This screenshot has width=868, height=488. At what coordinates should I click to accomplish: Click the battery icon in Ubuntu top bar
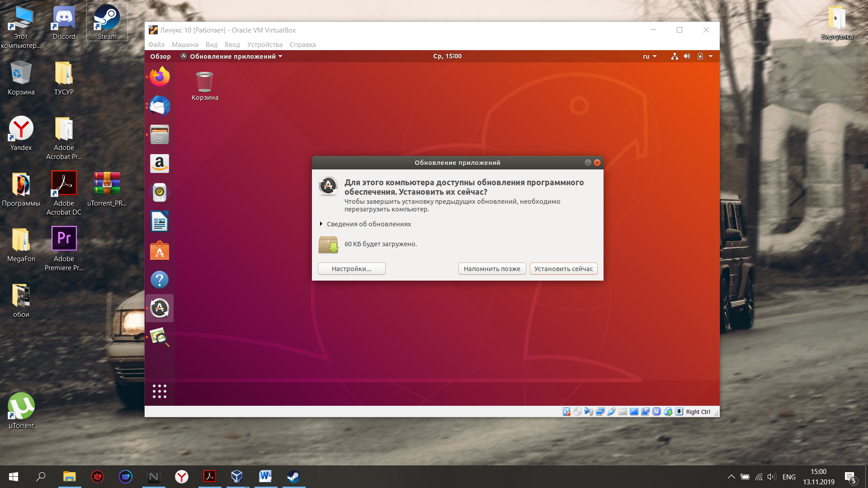(700, 56)
